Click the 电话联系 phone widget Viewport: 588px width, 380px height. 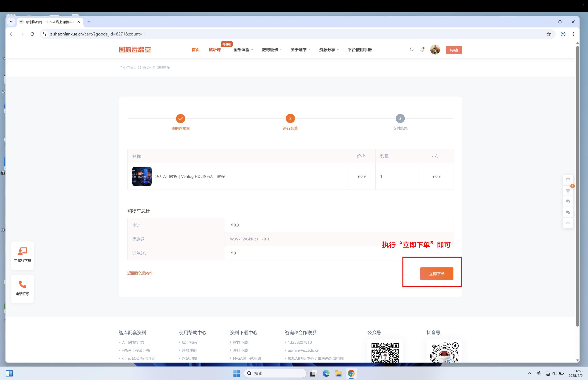[x=22, y=288]
